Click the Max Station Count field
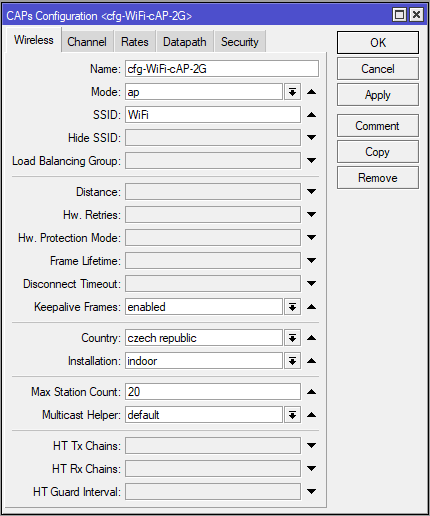 (x=213, y=392)
